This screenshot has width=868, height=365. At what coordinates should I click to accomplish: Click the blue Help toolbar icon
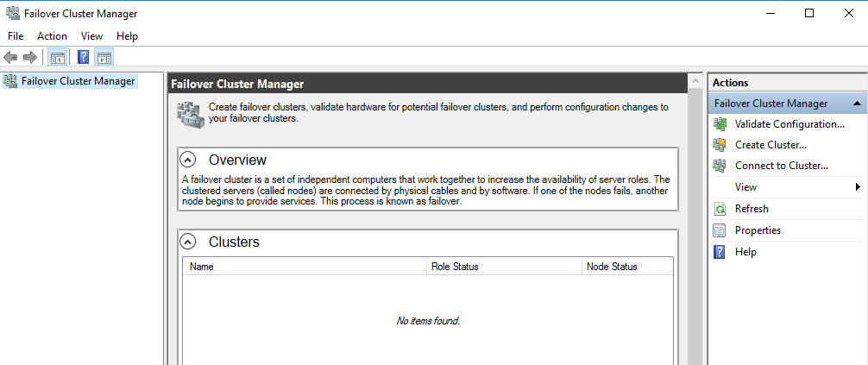point(83,58)
